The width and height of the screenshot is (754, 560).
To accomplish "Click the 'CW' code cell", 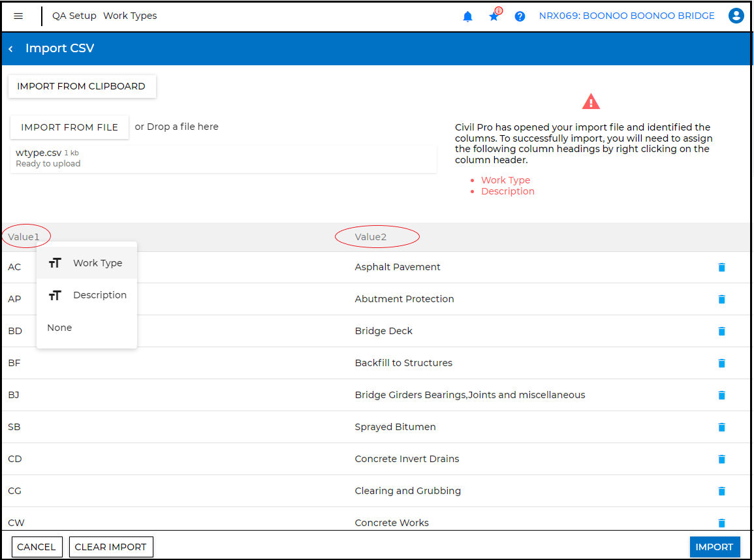I will pyautogui.click(x=16, y=523).
